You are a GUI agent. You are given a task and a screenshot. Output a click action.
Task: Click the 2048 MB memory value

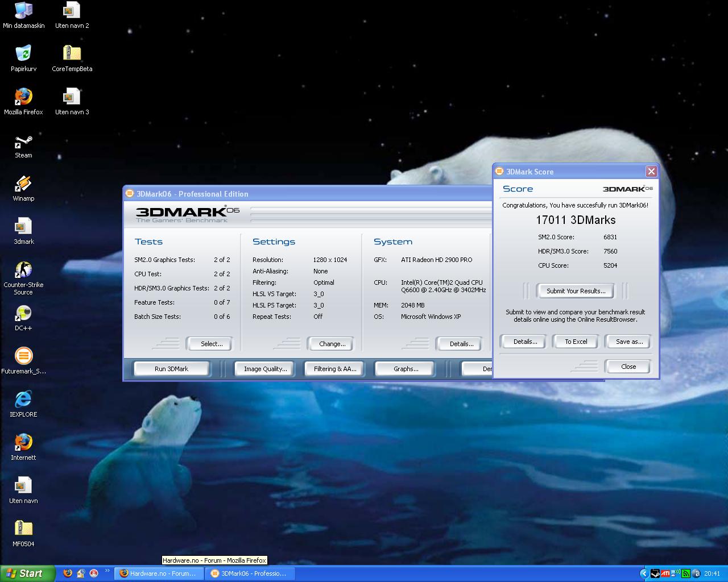point(412,305)
